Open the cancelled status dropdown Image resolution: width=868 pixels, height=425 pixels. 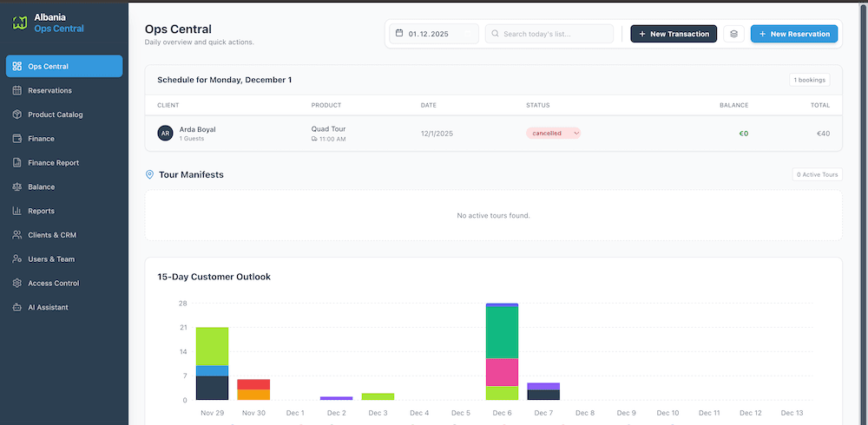coord(553,134)
